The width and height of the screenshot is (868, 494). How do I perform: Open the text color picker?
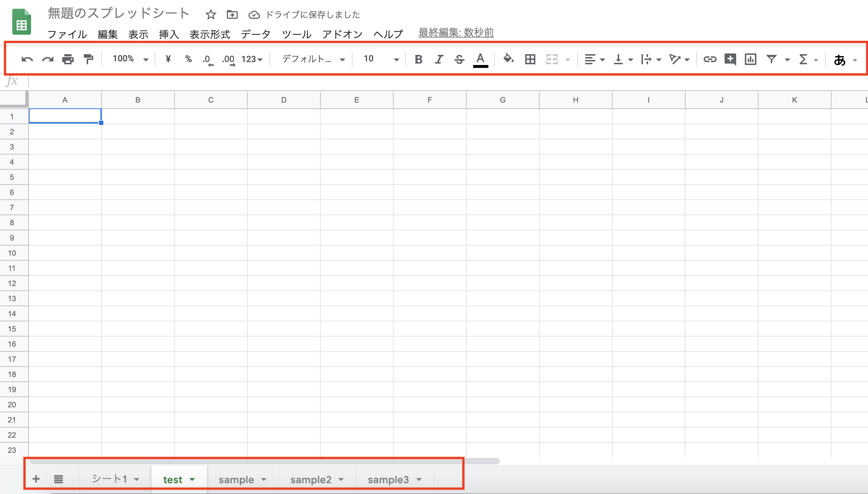480,60
